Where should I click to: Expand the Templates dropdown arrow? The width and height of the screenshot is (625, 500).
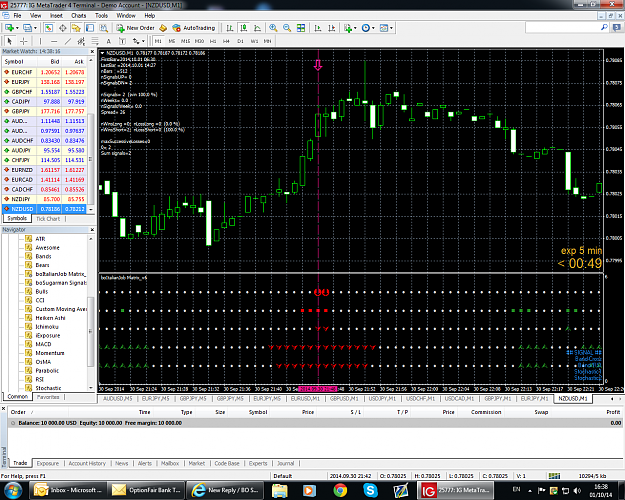point(391,28)
